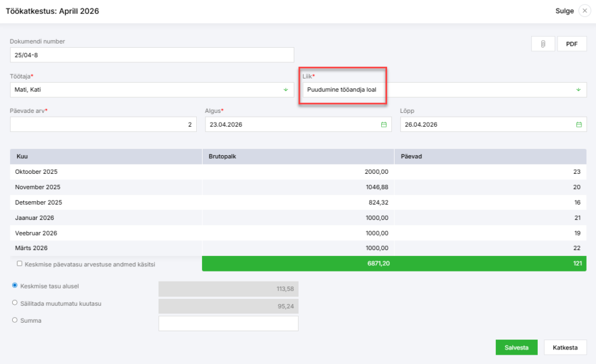Enable Keskmise päevatasu arvestuse andmed käsitsi checkbox
The image size is (596, 364).
click(x=20, y=263)
